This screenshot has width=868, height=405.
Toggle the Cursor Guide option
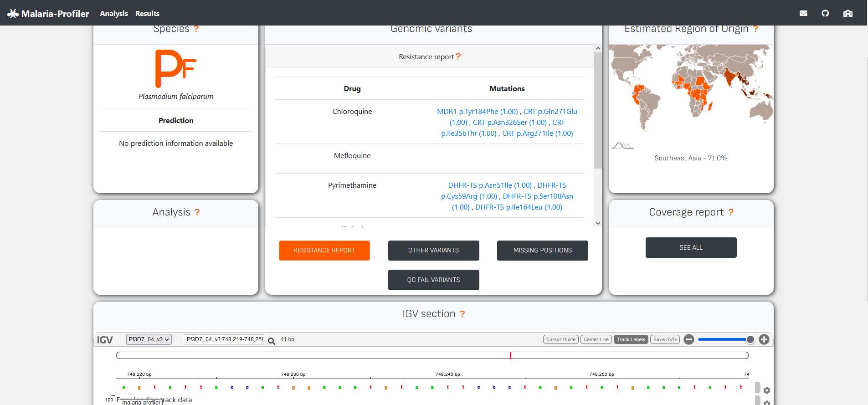coord(560,339)
